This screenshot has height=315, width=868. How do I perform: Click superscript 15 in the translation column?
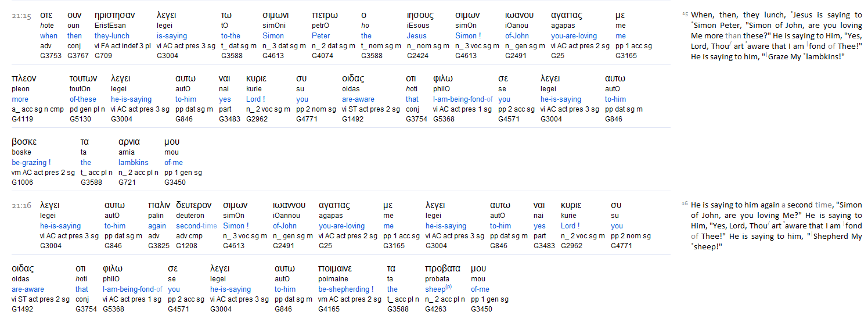[685, 13]
